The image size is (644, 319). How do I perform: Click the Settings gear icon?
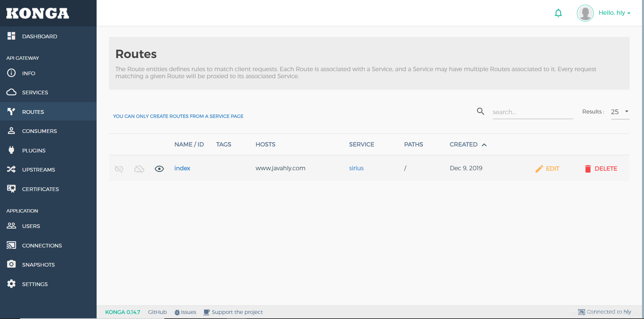click(11, 284)
